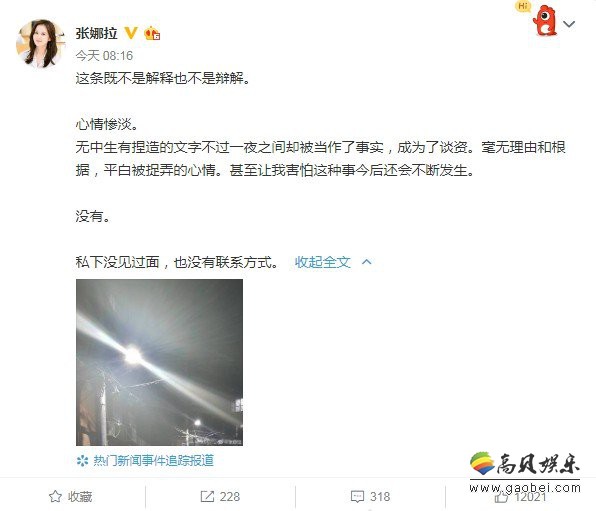Click the 张娜拉 profile avatar
The height and width of the screenshot is (511, 596).
(40, 43)
